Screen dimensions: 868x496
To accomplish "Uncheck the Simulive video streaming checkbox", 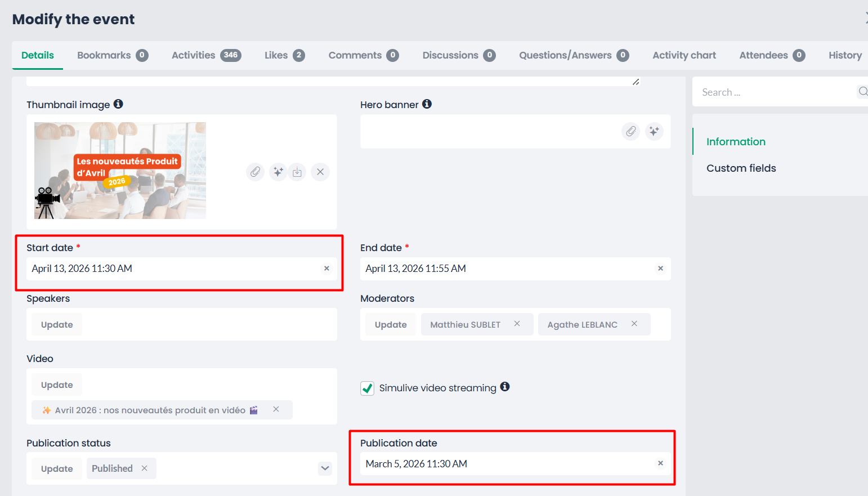I will tap(368, 388).
